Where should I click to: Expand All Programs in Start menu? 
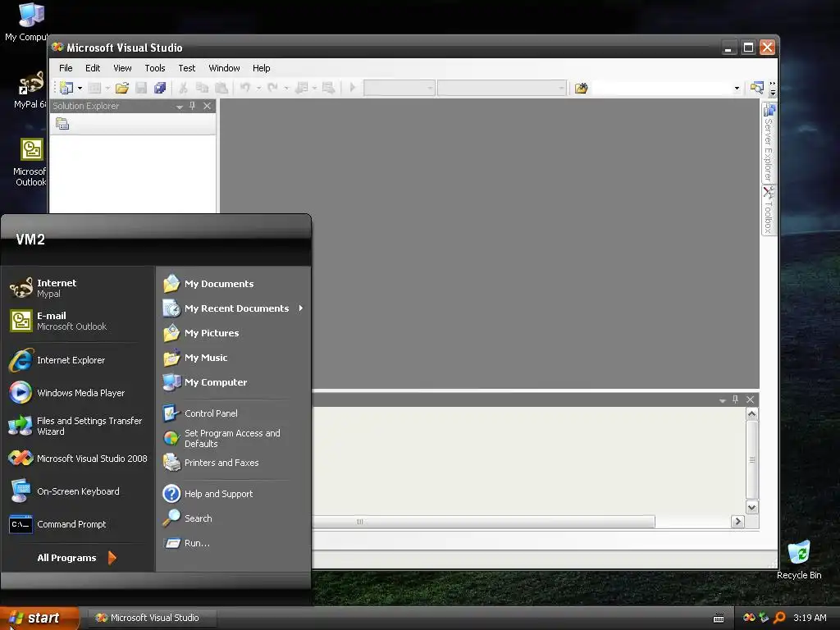pos(77,558)
